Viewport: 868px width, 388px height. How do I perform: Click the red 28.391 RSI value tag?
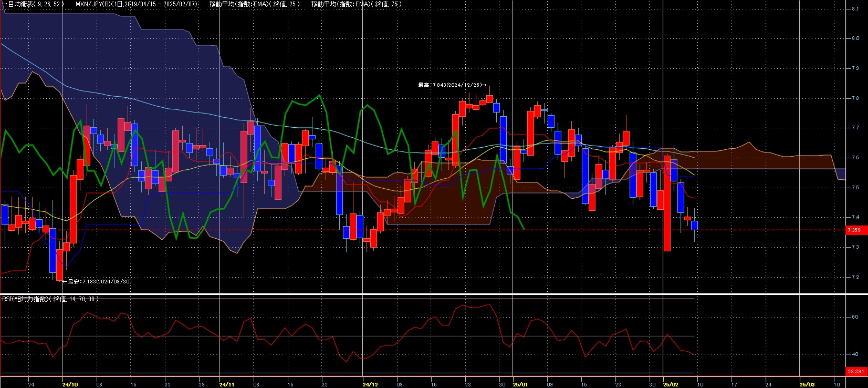(856, 371)
